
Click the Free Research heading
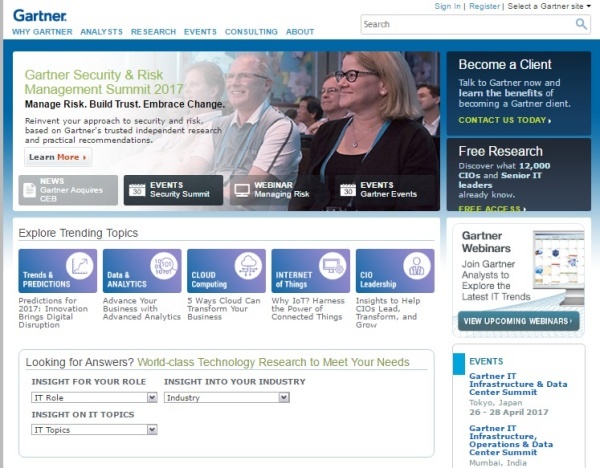[501, 151]
